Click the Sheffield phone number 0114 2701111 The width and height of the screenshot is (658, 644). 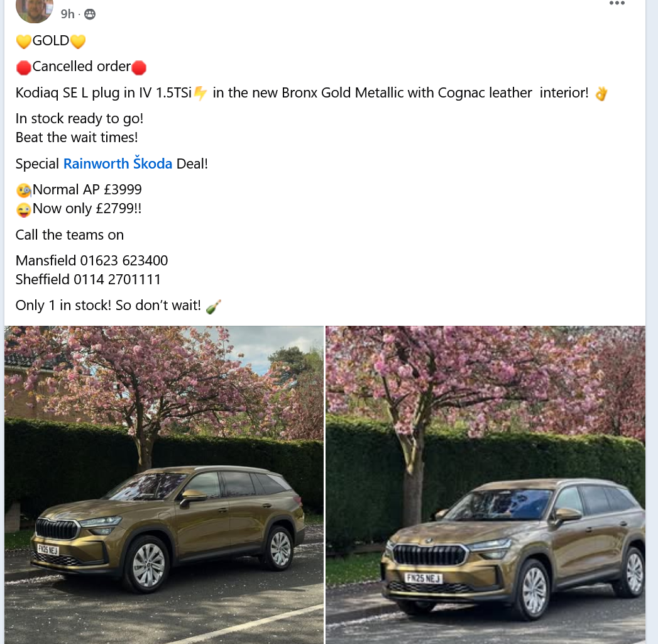tap(117, 280)
